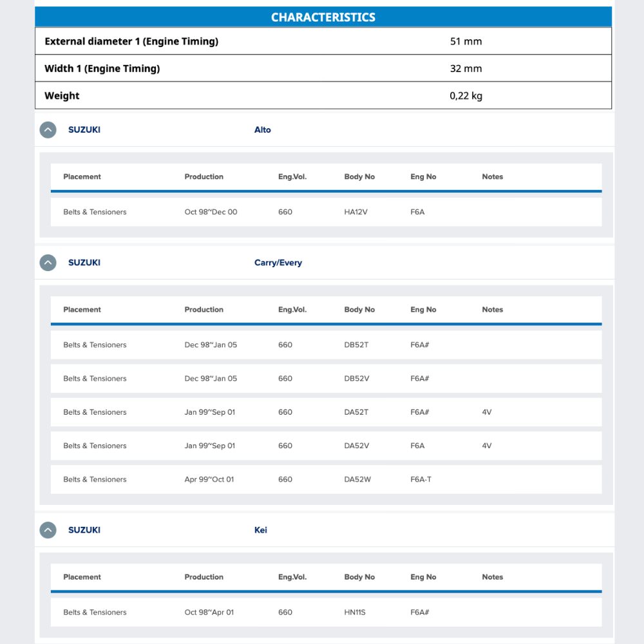The width and height of the screenshot is (644, 644).
Task: Collapse the Suzuki Alto section chevron
Action: (x=48, y=130)
